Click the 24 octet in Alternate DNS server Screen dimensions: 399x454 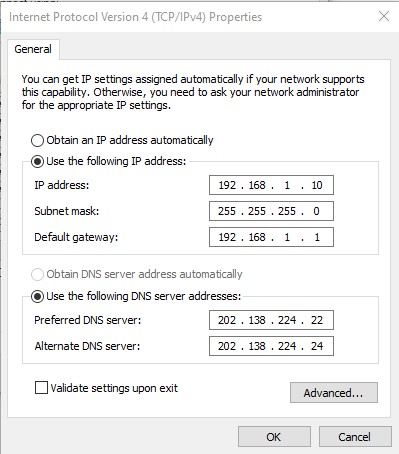coord(317,346)
